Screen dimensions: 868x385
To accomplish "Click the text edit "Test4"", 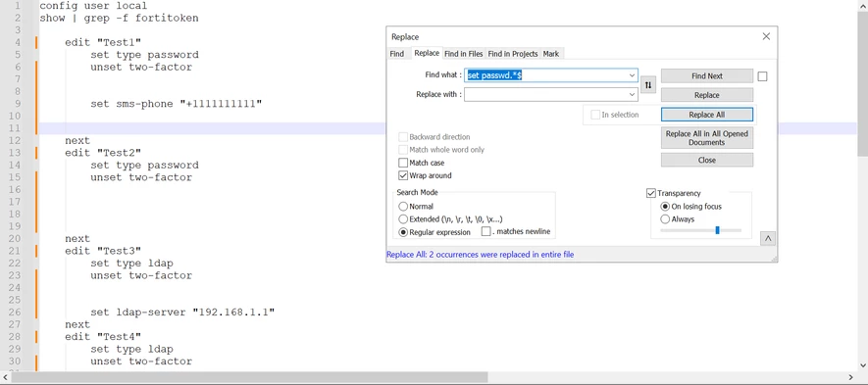I will coord(103,336).
